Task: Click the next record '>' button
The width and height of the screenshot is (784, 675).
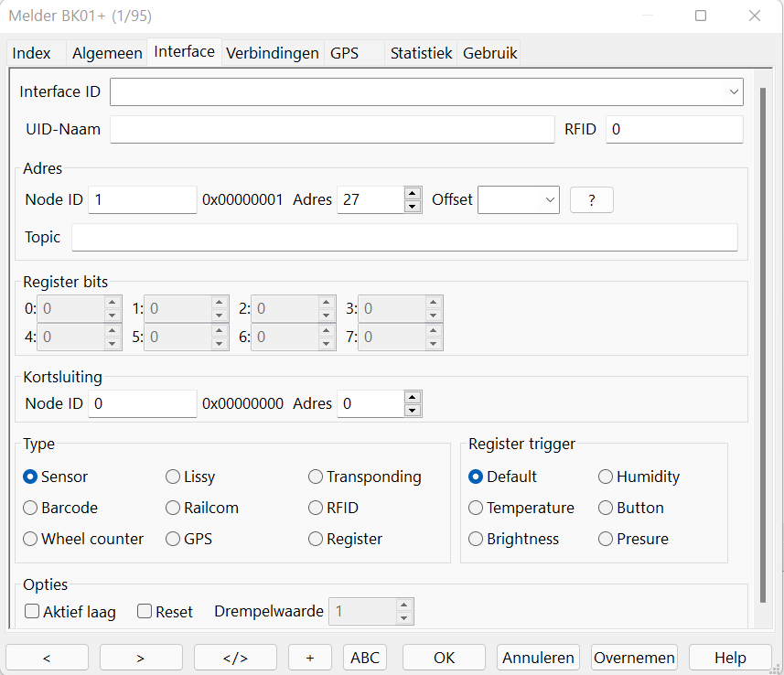Action: (141, 657)
